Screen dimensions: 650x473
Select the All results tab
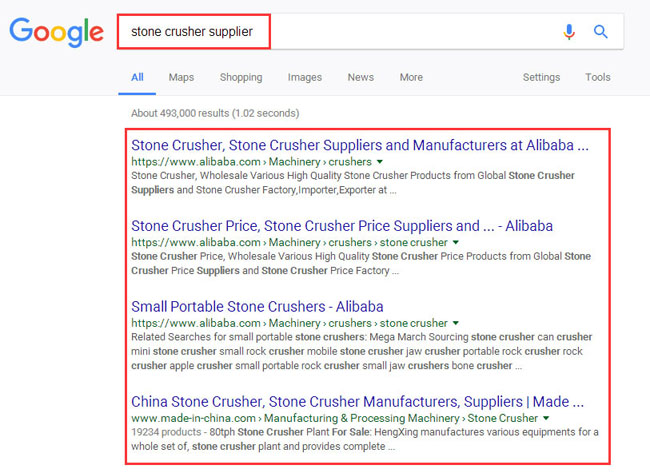pyautogui.click(x=137, y=77)
